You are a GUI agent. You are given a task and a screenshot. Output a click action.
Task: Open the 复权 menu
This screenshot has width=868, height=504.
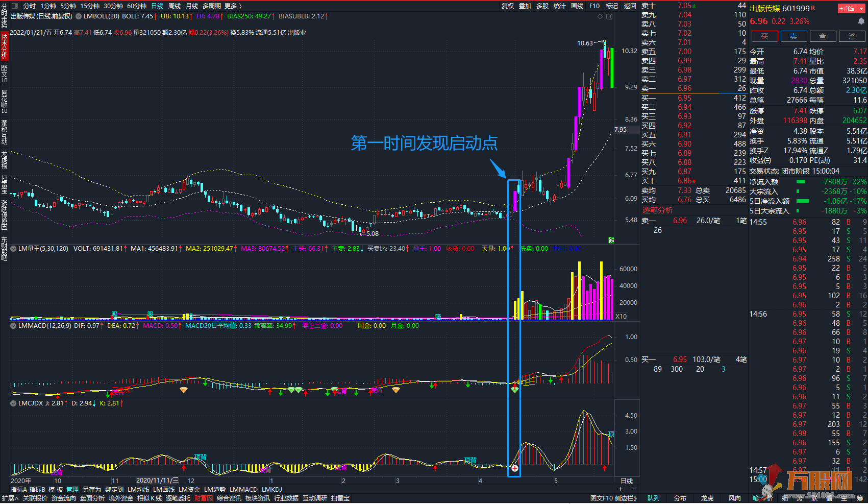[x=508, y=6]
